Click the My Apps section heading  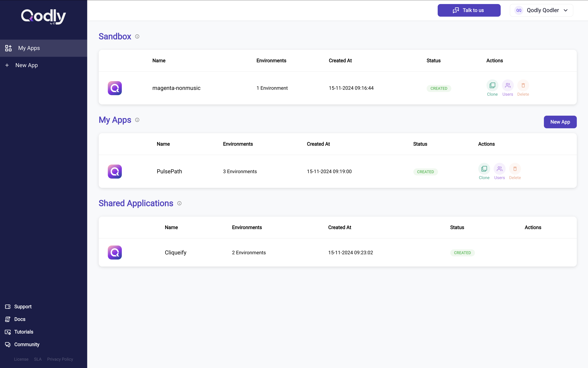pyautogui.click(x=115, y=120)
